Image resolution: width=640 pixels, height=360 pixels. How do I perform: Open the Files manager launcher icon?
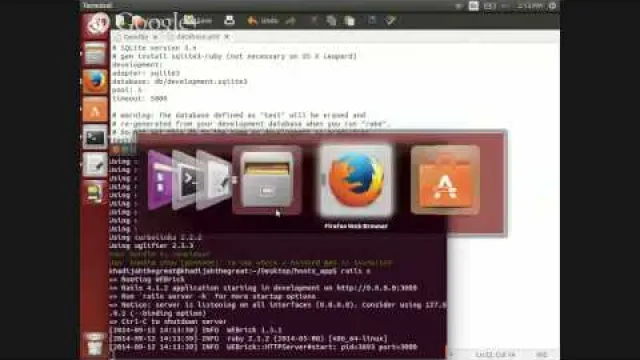pyautogui.click(x=95, y=53)
